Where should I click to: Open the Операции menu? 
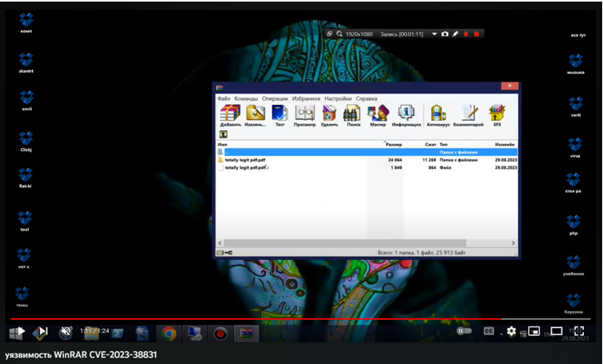tap(275, 98)
